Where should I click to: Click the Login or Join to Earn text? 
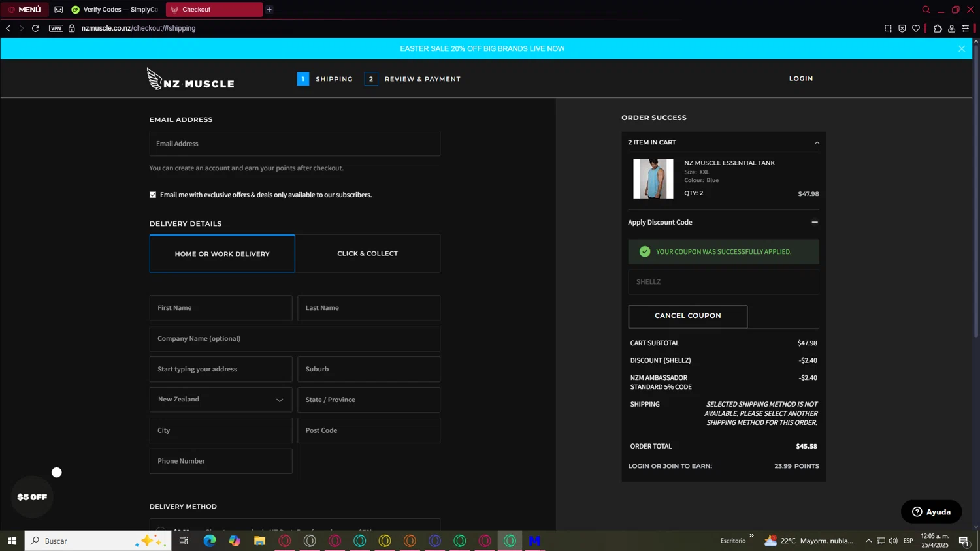pos(670,466)
